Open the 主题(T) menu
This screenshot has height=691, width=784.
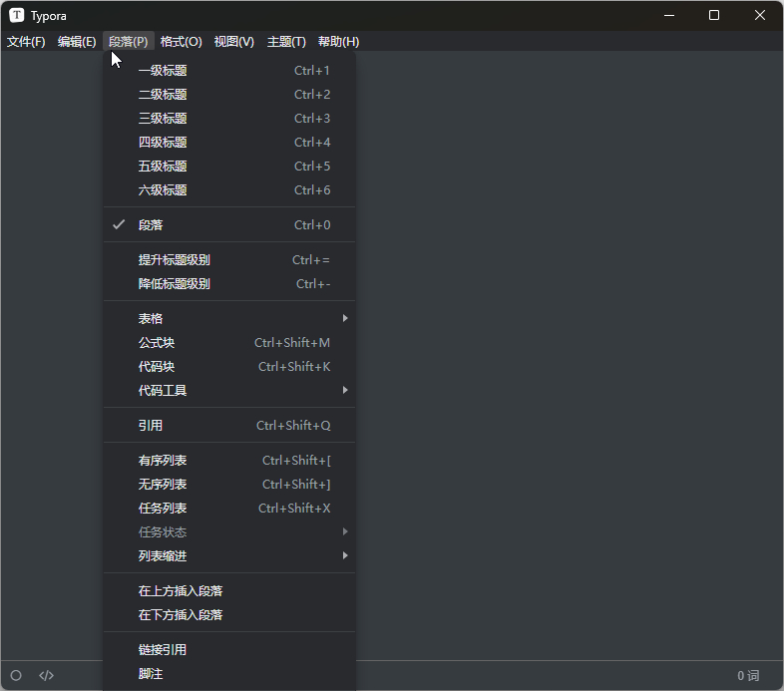coord(286,42)
